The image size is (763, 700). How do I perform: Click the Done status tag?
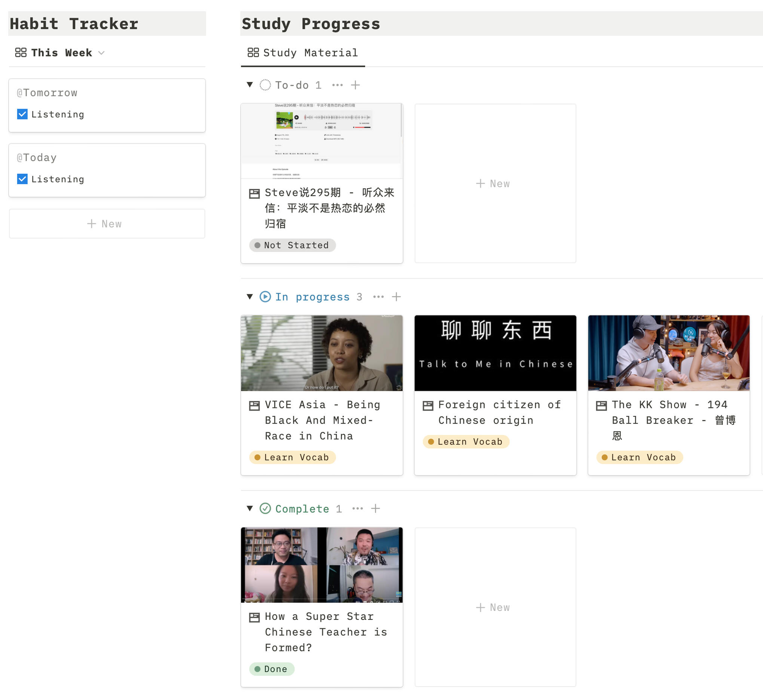pos(272,669)
